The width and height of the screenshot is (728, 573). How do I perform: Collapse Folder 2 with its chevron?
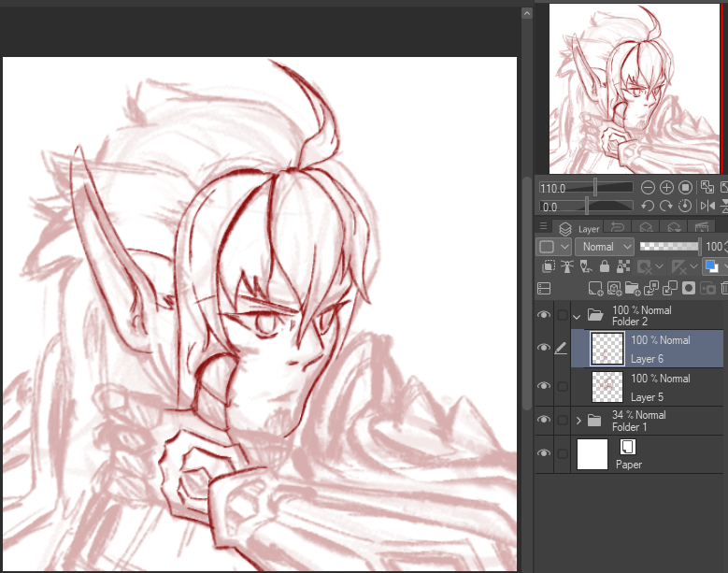point(578,317)
